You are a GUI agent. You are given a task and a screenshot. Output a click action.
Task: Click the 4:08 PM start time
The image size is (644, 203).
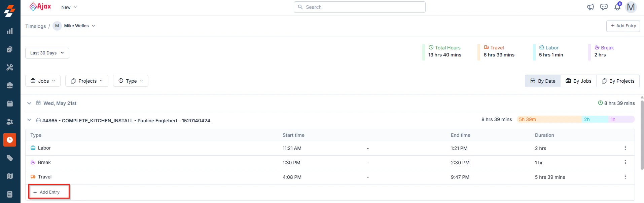click(x=292, y=177)
